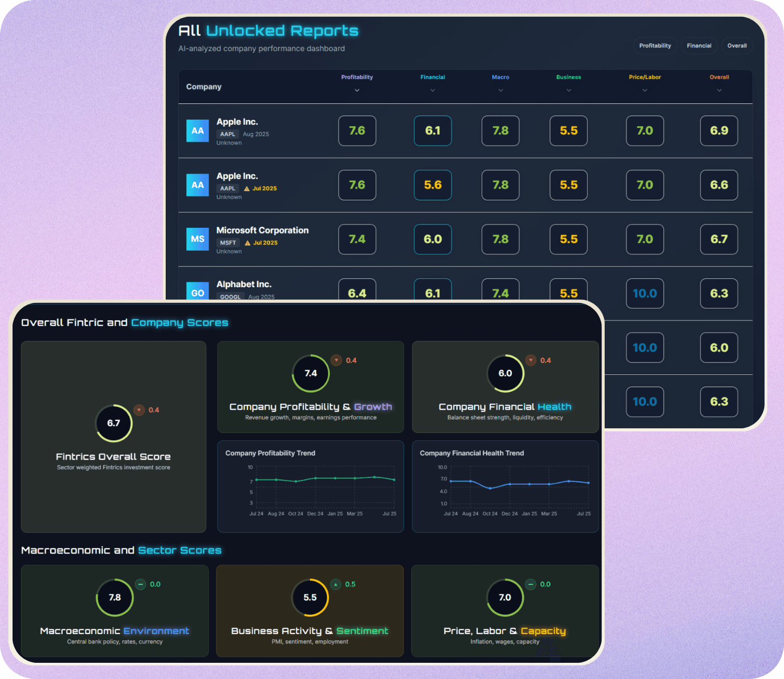Sort by Macro column chevron
784x679 pixels.
pos(501,90)
